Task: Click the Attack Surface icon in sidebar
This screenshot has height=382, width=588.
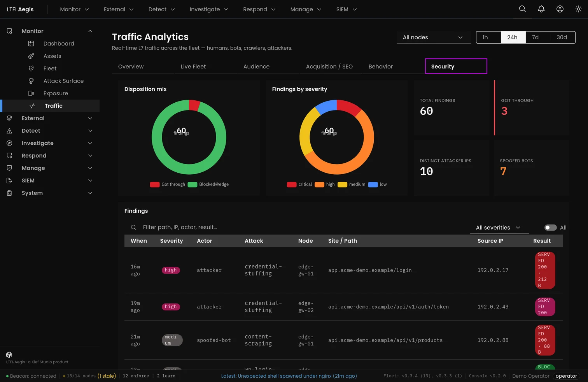Action: point(31,81)
